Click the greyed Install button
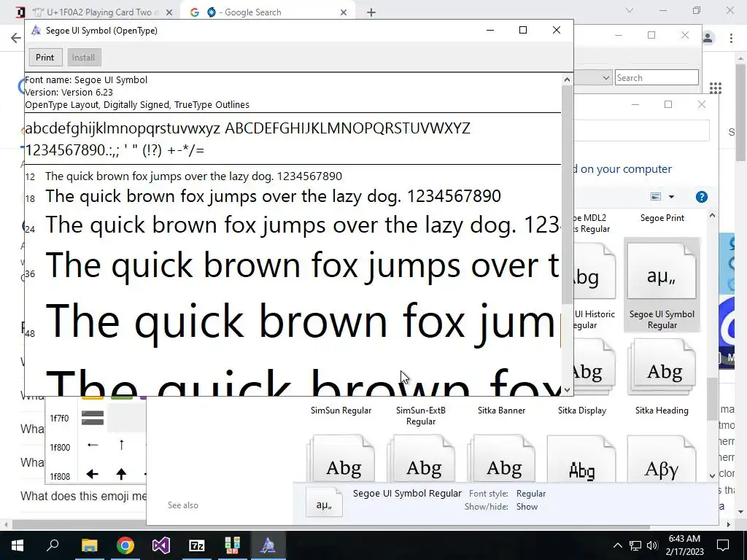 [83, 57]
